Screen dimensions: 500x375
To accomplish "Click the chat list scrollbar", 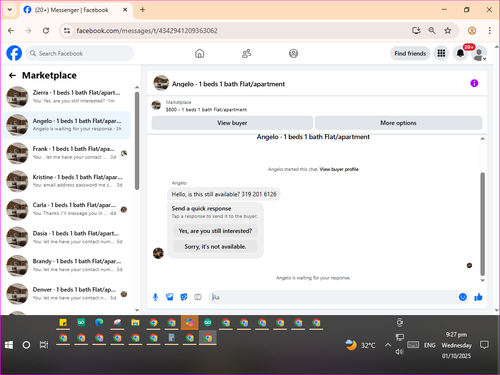I will tap(137, 141).
